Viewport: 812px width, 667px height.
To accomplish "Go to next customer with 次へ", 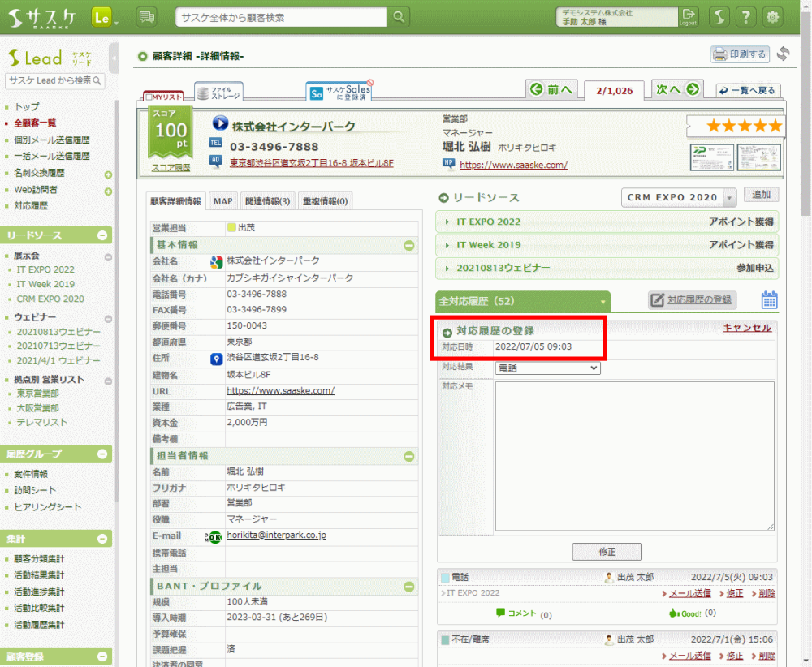I will 677,89.
